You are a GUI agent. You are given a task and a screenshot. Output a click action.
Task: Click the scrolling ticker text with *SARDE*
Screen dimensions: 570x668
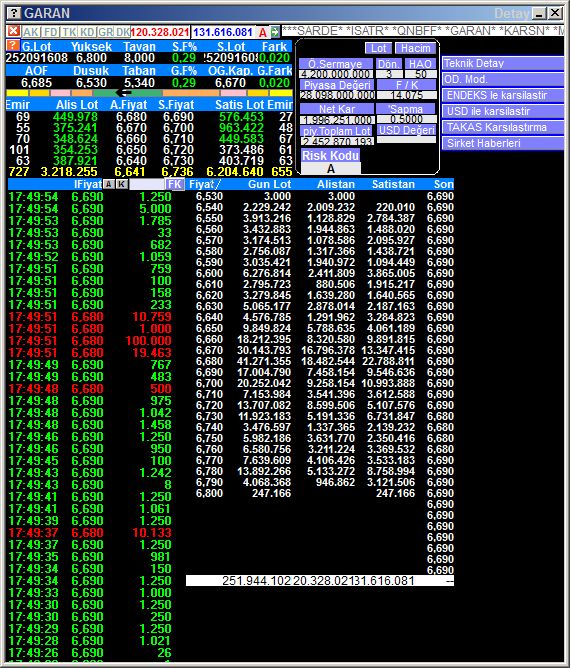click(x=423, y=31)
